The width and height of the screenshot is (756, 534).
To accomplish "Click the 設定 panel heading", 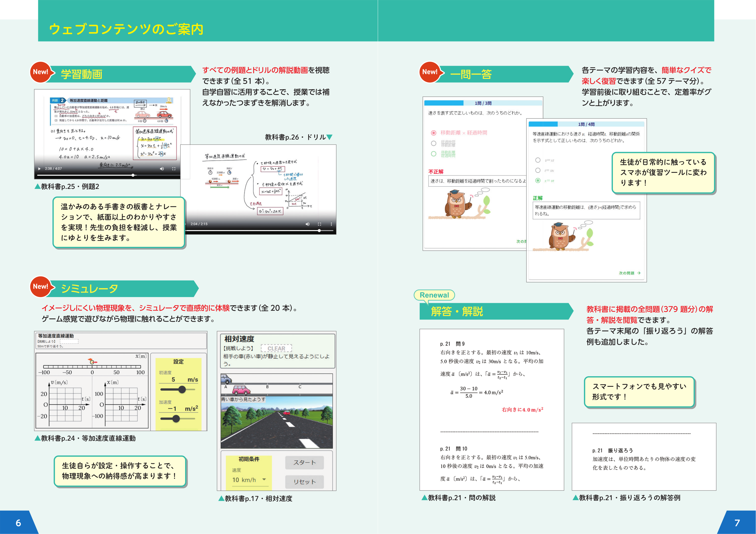I will click(178, 362).
